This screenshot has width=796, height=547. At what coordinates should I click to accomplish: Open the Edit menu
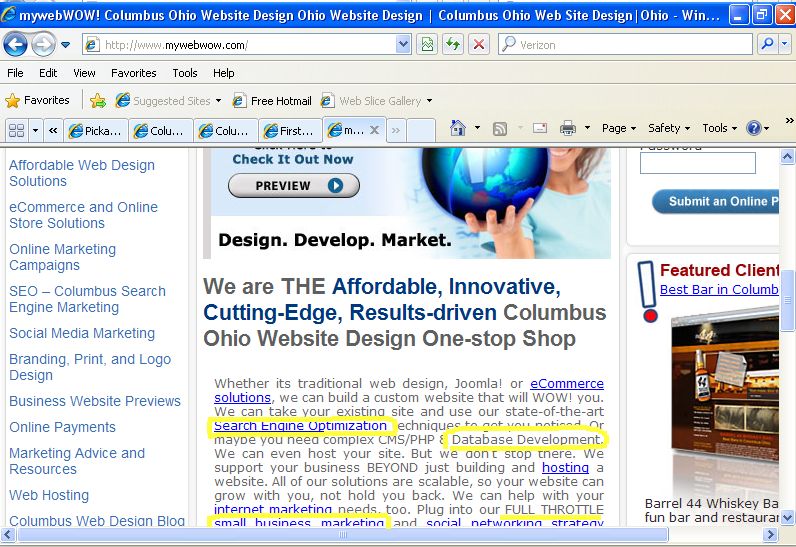pyautogui.click(x=48, y=73)
